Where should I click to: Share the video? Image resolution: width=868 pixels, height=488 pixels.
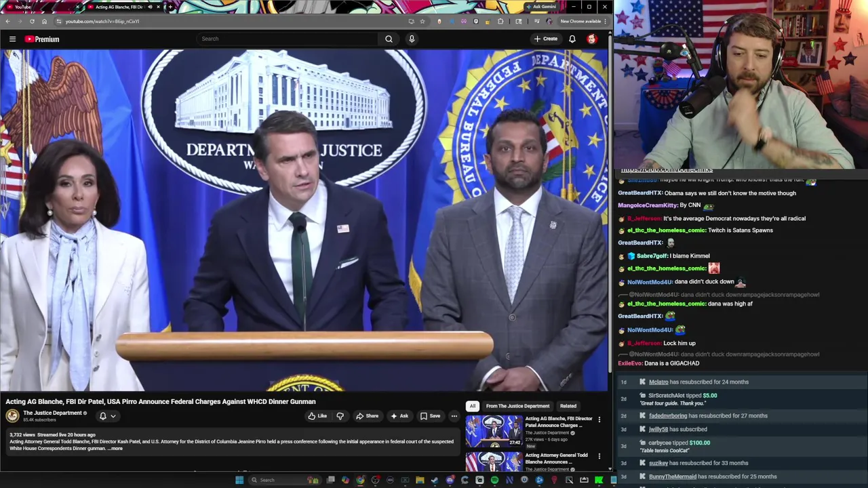pos(368,416)
